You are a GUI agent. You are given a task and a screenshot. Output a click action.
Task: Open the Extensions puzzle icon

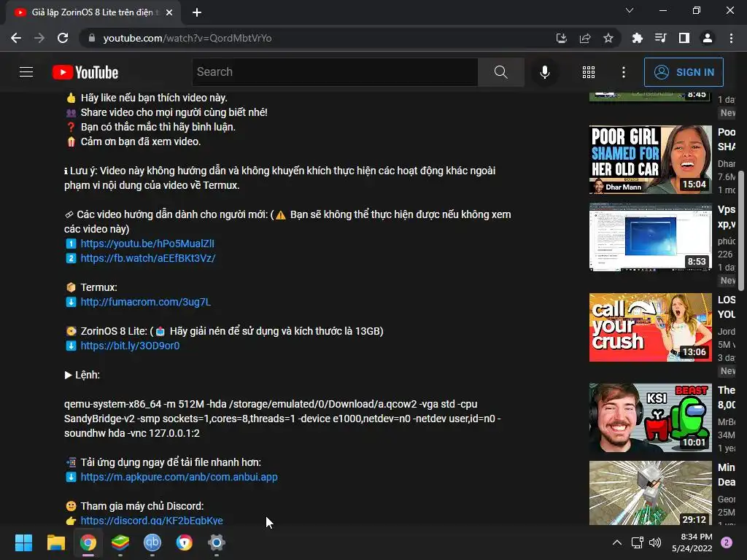[637, 38]
